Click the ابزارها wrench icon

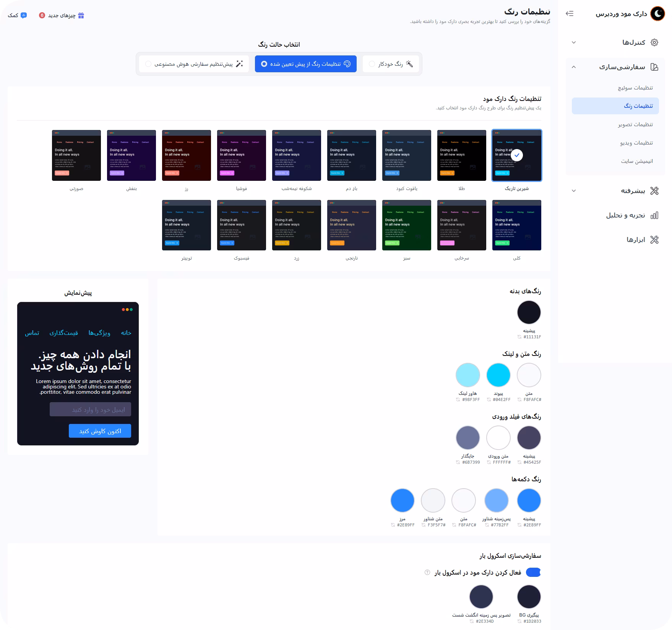[x=654, y=240]
